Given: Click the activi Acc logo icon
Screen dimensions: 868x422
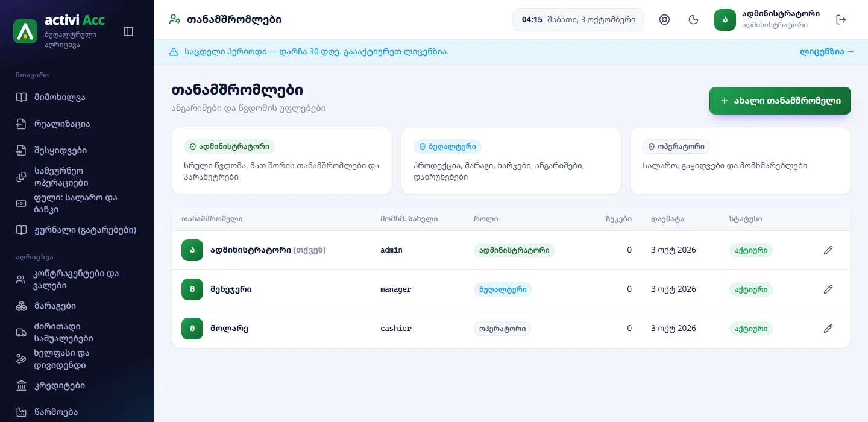Looking at the screenshot, I should coord(25,31).
